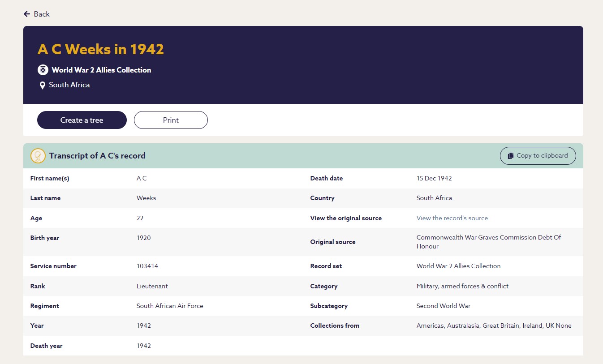Copy transcript with Copy to clipboard button
The image size is (603, 364).
[538, 156]
